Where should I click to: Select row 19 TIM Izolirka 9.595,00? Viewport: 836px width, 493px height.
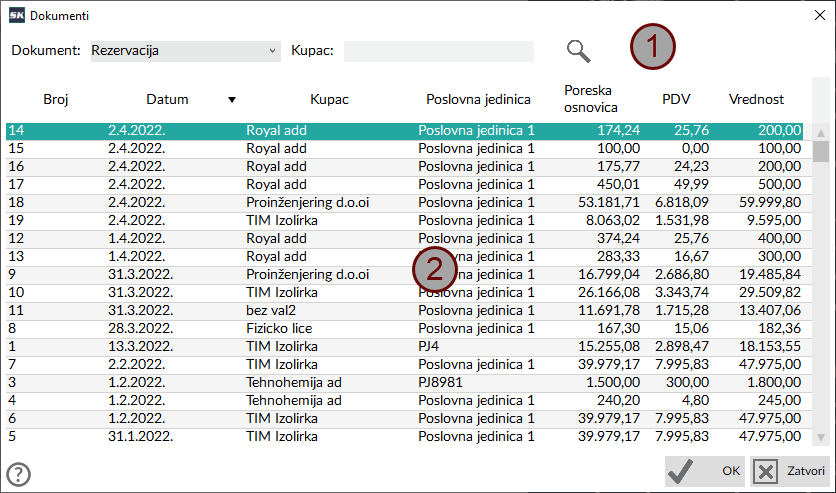click(x=404, y=221)
